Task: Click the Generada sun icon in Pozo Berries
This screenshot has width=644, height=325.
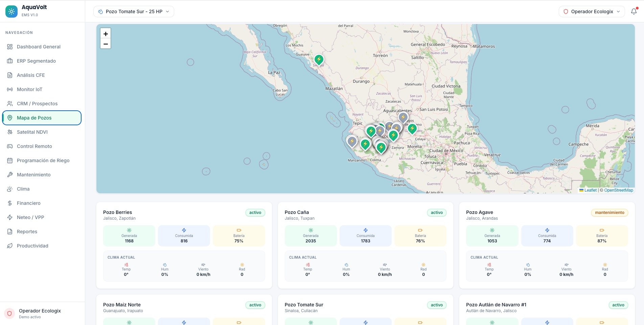Action: tap(129, 230)
